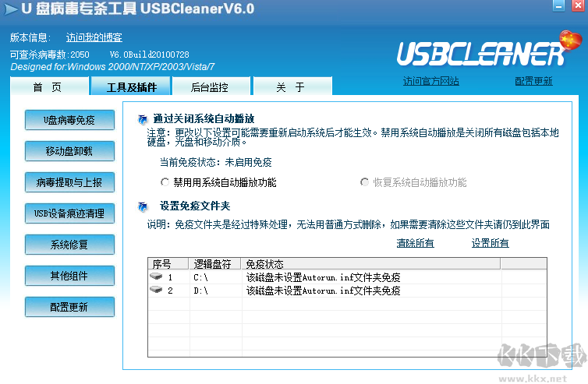Click the 配置更新 link under the logo

533,81
